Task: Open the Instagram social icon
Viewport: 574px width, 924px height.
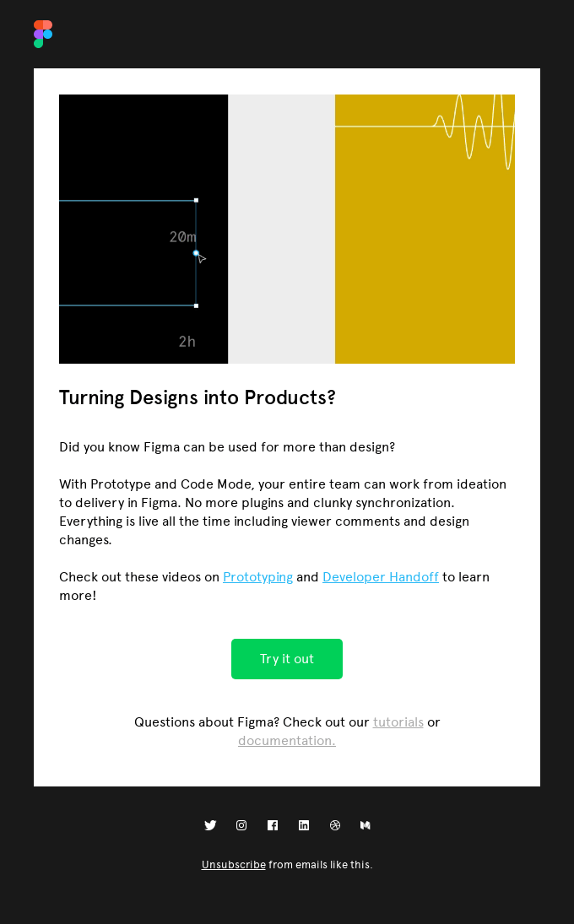Action: [x=241, y=825]
